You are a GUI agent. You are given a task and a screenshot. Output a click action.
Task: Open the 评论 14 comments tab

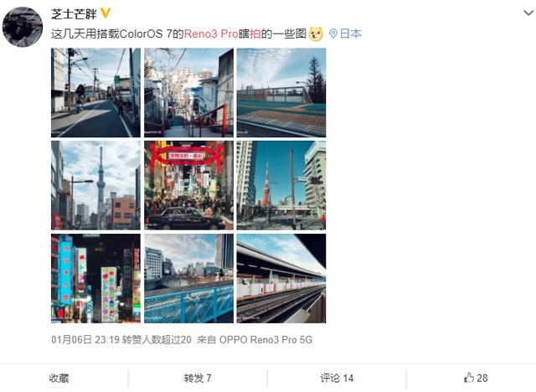pyautogui.click(x=337, y=379)
